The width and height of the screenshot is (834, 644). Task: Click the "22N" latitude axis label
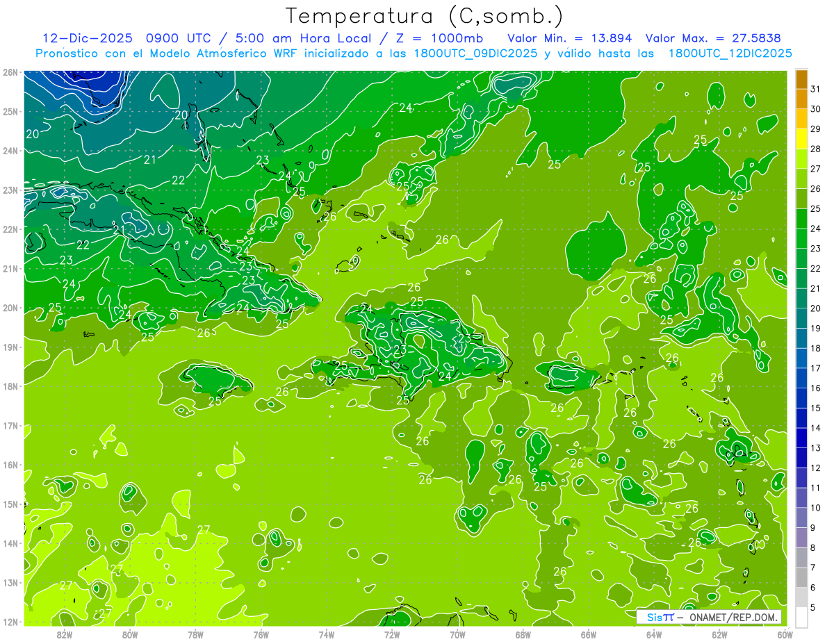point(10,229)
